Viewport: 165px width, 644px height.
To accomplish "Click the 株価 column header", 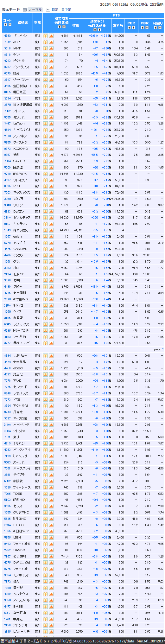I will click(76, 25).
